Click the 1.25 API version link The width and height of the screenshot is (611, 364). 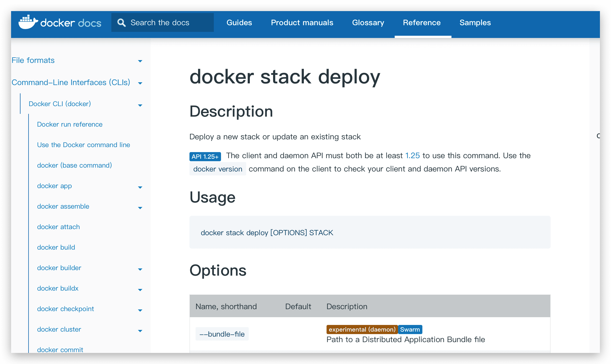[x=412, y=156]
